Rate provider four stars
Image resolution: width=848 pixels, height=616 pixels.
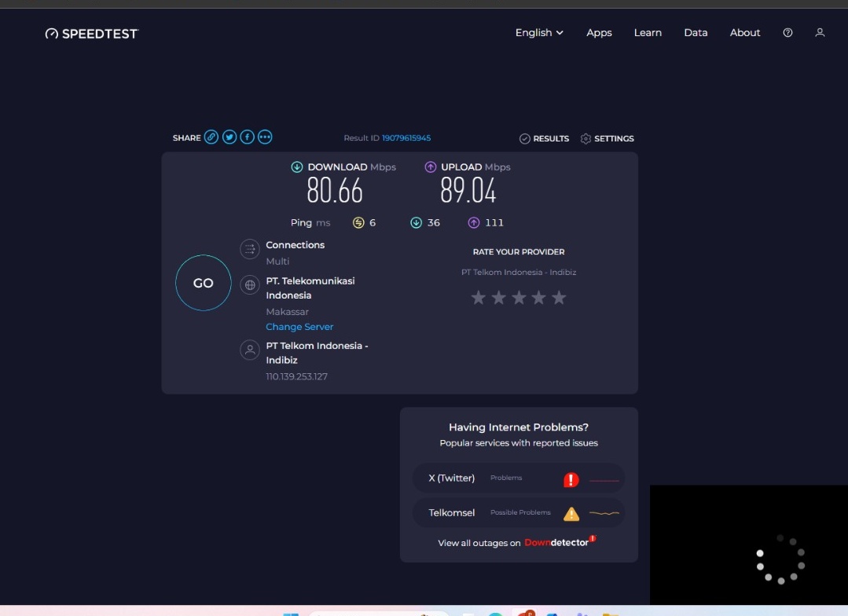tap(538, 298)
